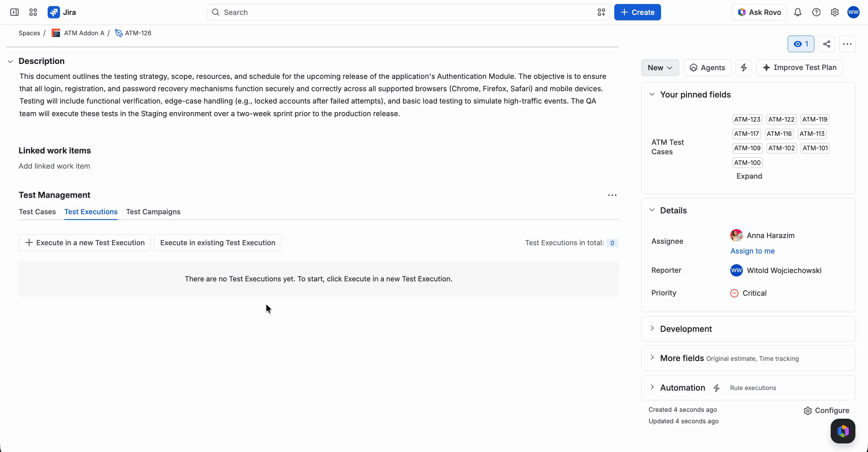The image size is (868, 452).
Task: Click Add linked work item
Action: 54,166
